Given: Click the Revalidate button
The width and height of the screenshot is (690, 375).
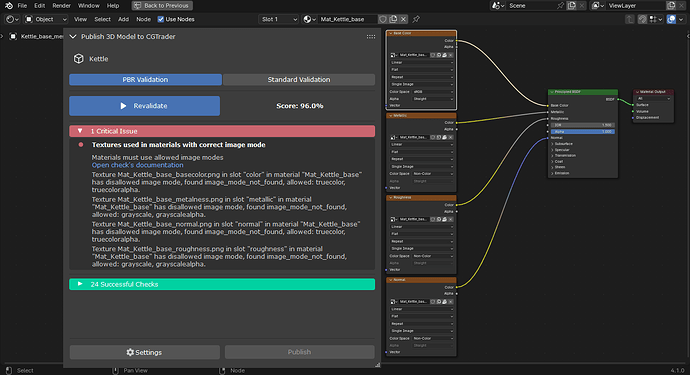Looking at the screenshot, I should 144,106.
